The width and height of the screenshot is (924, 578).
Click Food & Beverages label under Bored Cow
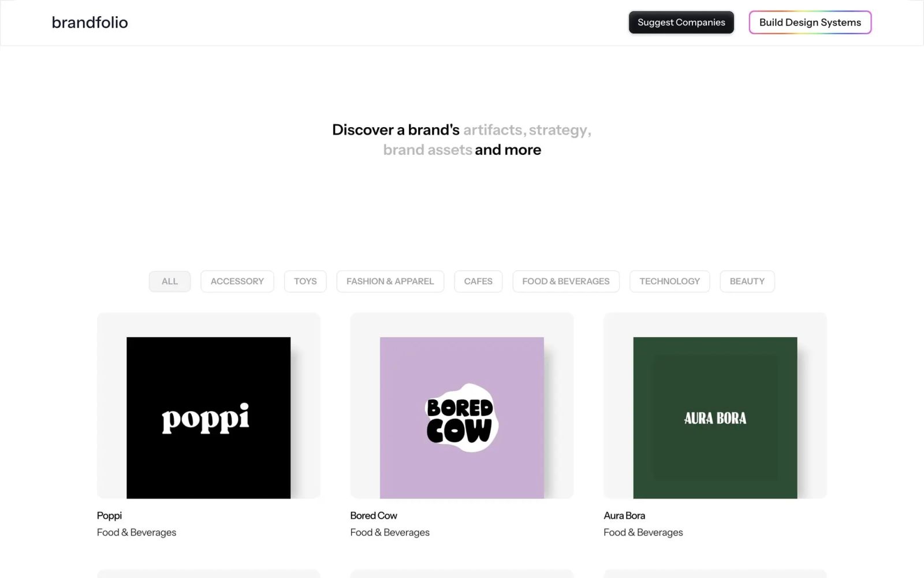390,532
